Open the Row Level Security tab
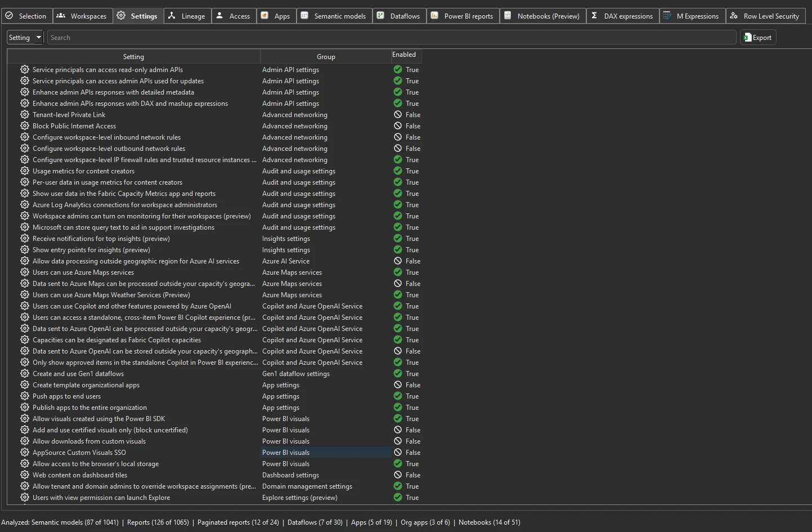 click(x=765, y=16)
